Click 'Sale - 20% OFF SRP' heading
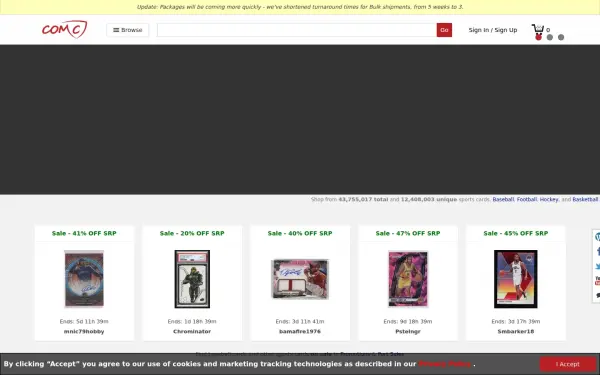This screenshot has width=600, height=375. pyautogui.click(x=192, y=233)
